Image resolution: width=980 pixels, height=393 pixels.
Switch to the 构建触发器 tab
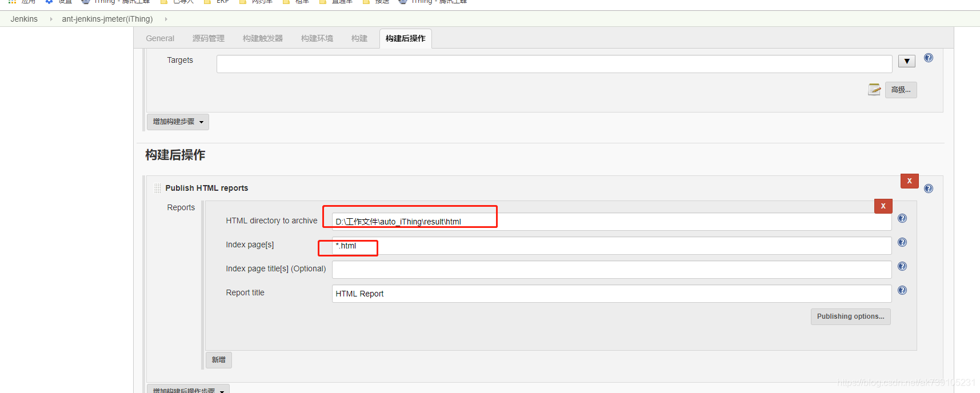click(x=263, y=38)
